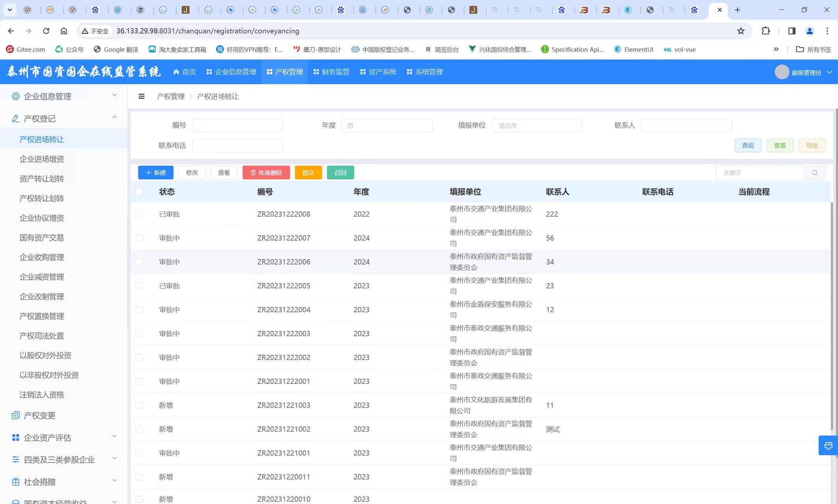Check the row ZR20231222005 checkbox
The height and width of the screenshot is (504, 838).
click(x=139, y=286)
